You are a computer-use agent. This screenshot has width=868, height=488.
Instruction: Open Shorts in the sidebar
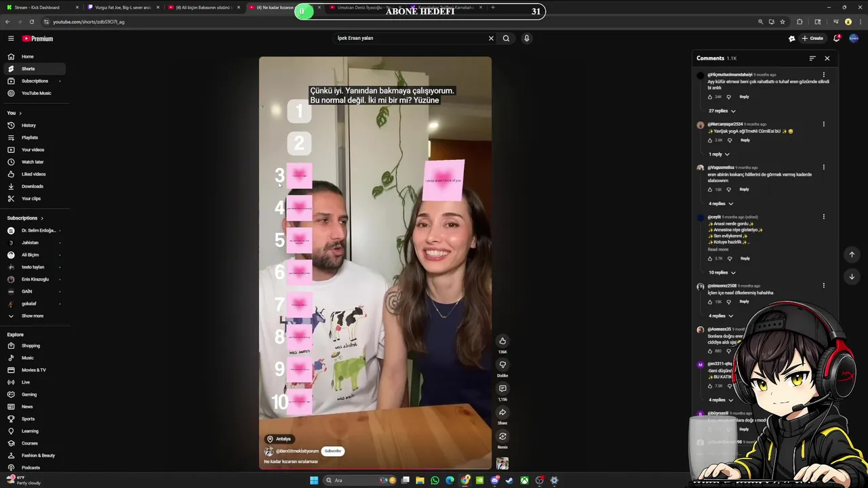tap(34, 68)
